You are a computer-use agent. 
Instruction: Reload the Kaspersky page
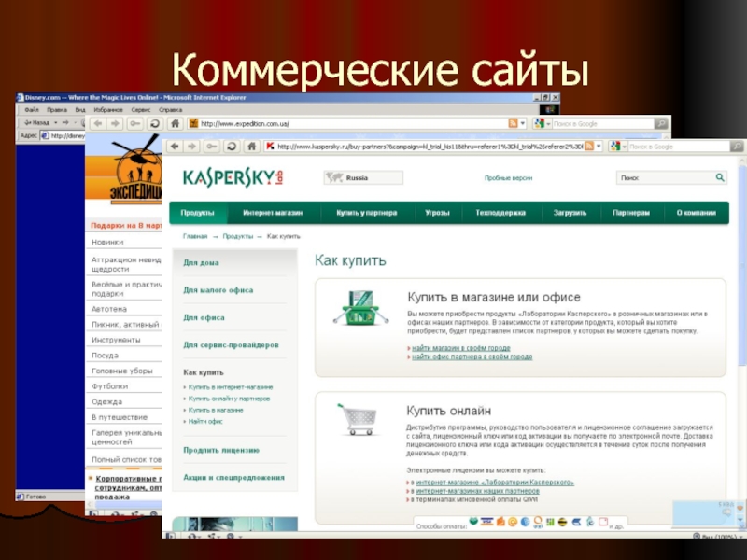point(232,147)
